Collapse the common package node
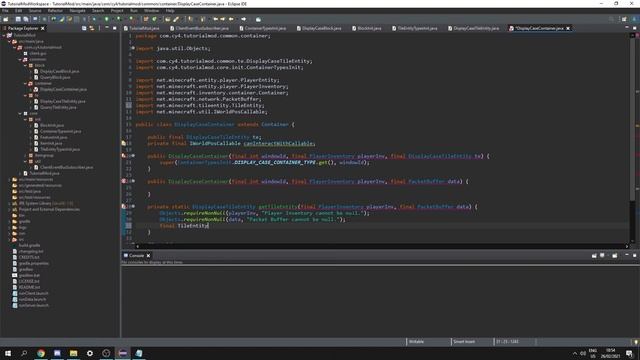 tap(20, 60)
